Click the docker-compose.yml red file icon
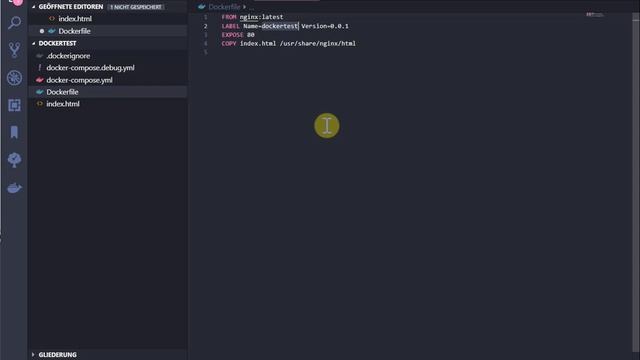The height and width of the screenshot is (360, 640). click(x=40, y=80)
